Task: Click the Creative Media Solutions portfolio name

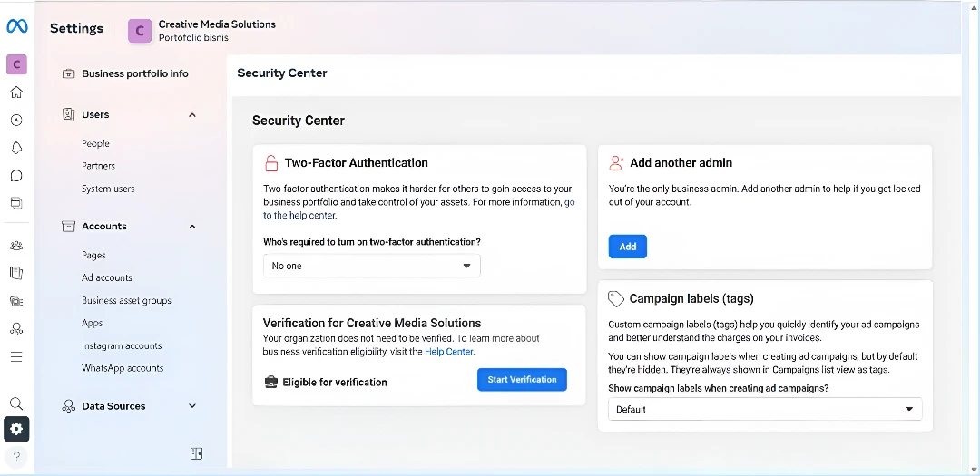Action: click(217, 24)
